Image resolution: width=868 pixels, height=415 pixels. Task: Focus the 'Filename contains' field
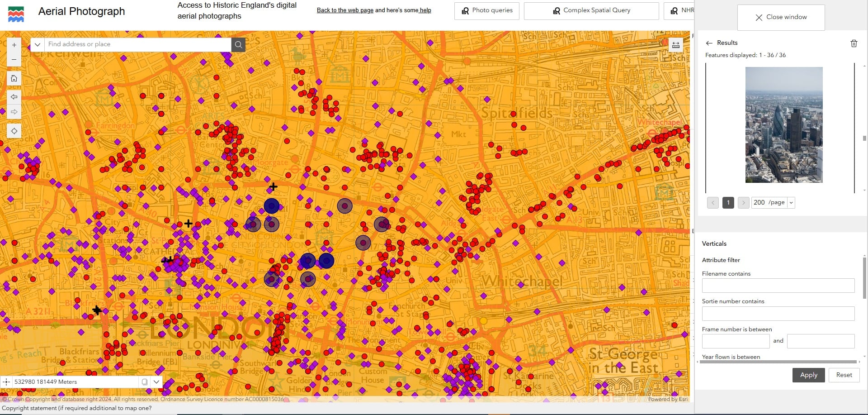(778, 286)
